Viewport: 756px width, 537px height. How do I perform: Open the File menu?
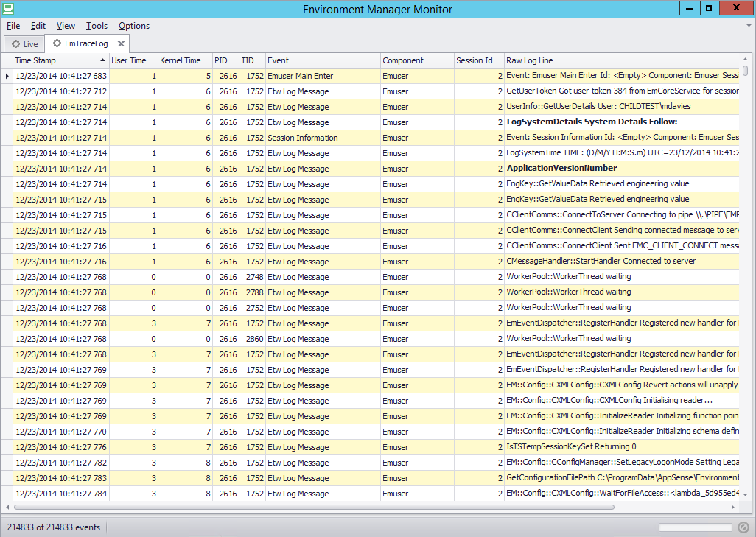(x=13, y=26)
